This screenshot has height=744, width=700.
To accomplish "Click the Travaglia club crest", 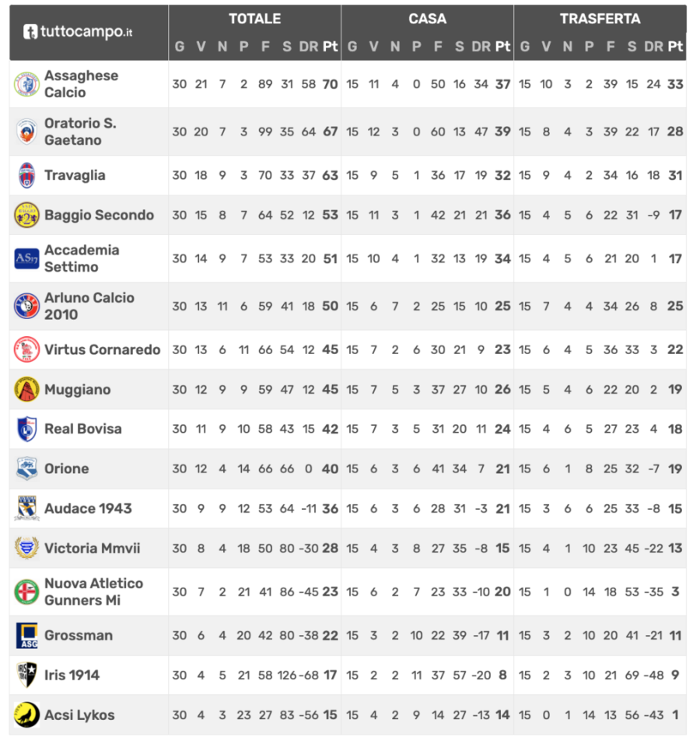I will [26, 176].
